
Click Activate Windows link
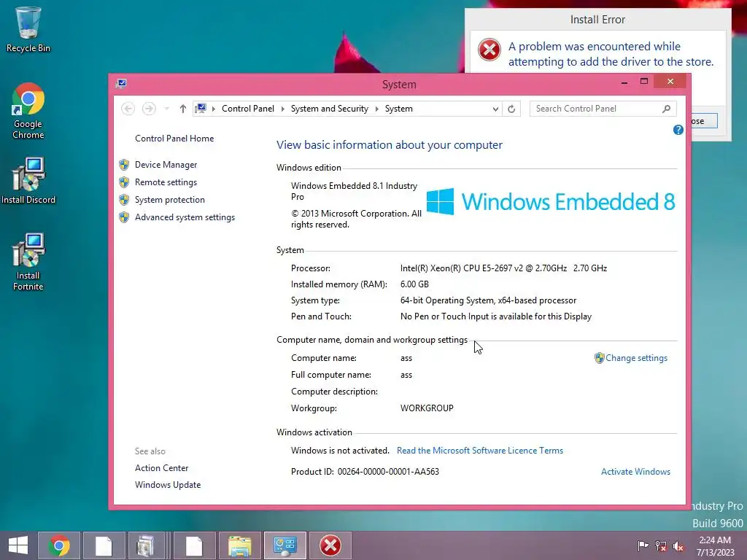(x=635, y=472)
